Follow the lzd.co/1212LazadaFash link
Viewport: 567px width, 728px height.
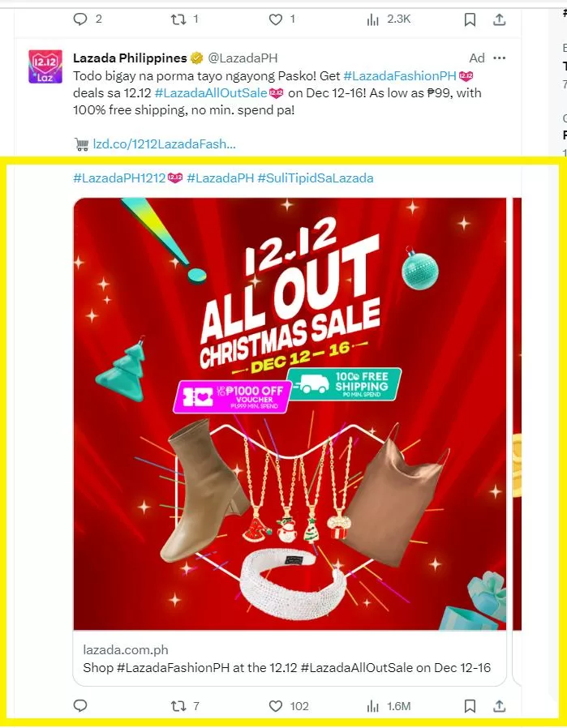pyautogui.click(x=165, y=144)
